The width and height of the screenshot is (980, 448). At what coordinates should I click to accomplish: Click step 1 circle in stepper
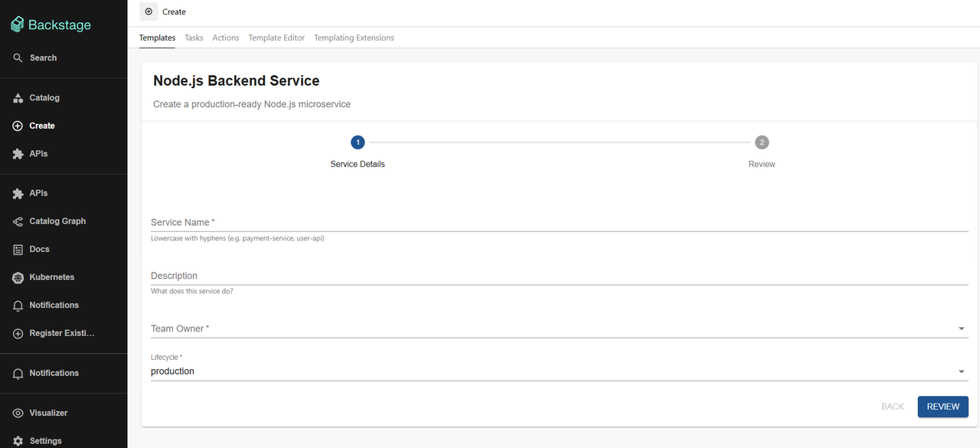[x=358, y=142]
